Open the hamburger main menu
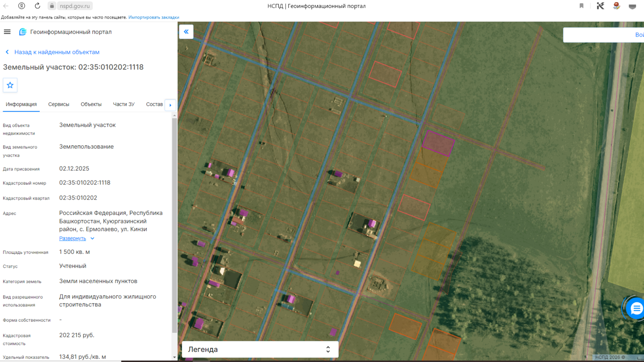The width and height of the screenshot is (644, 362). 7,32
